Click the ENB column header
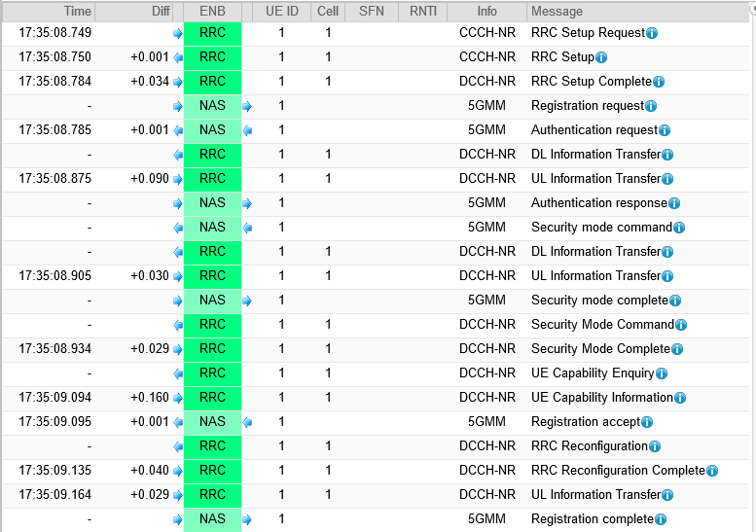The height and width of the screenshot is (532, 756). click(x=213, y=12)
